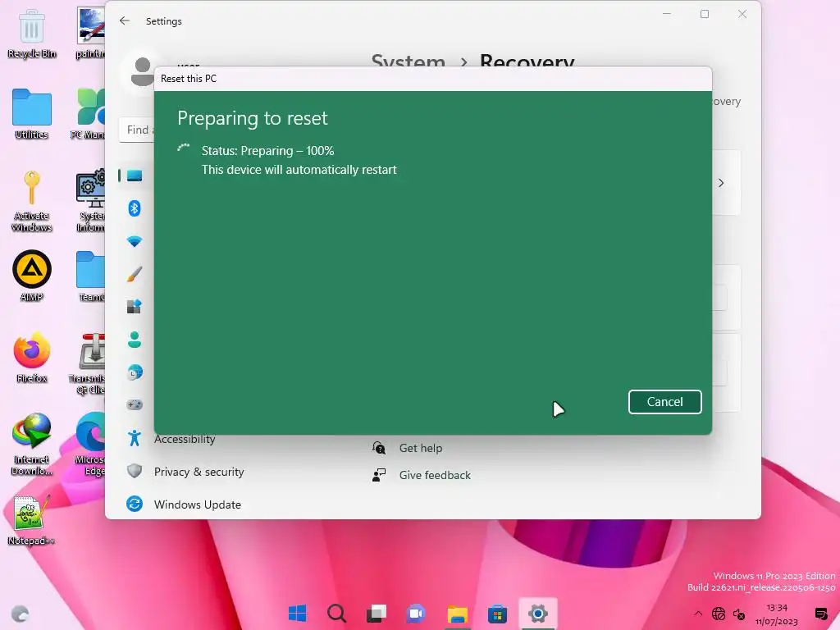Open Task View on taskbar
The width and height of the screenshot is (840, 630).
point(377,614)
